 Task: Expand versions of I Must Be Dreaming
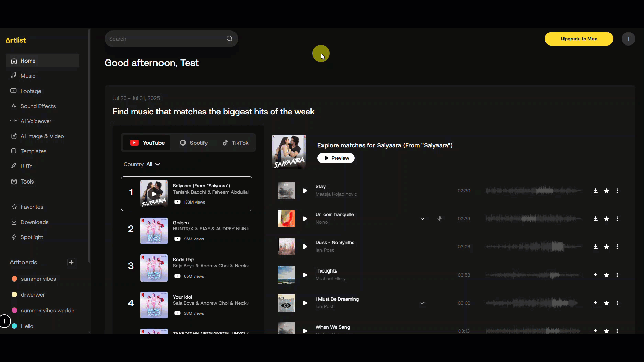(x=422, y=303)
